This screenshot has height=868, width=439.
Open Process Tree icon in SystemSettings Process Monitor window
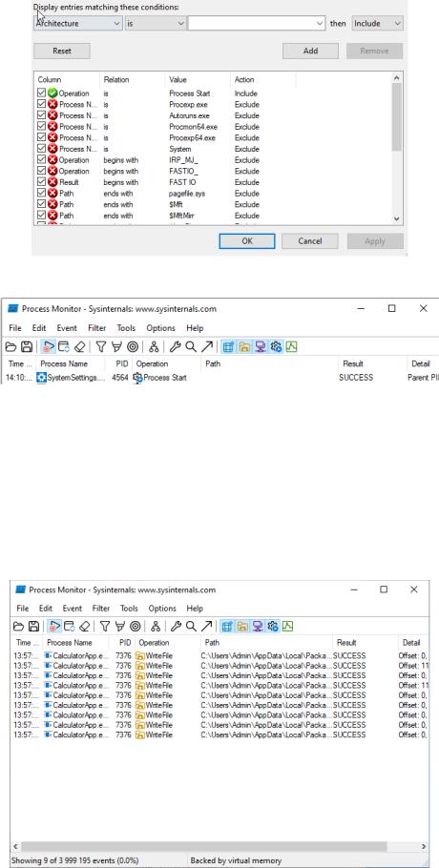[154, 347]
